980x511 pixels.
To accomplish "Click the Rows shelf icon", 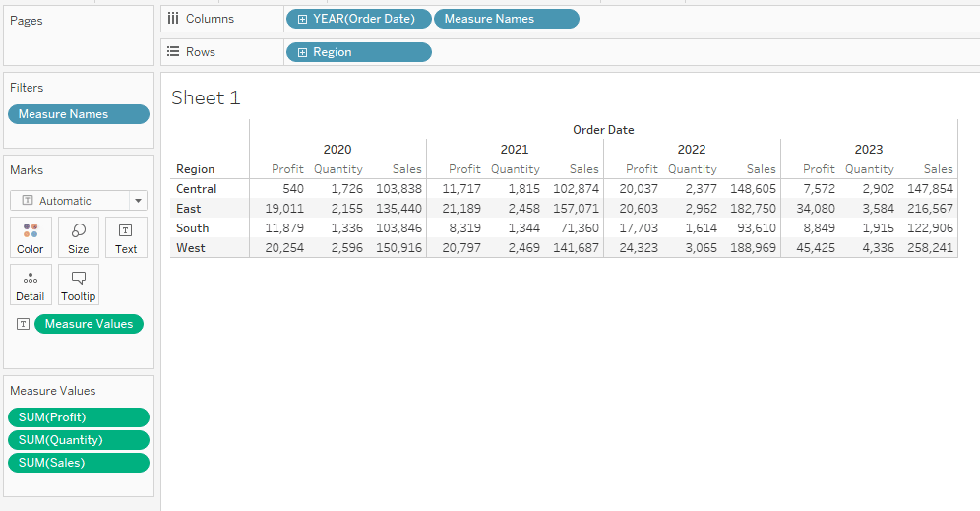I will 173,52.
